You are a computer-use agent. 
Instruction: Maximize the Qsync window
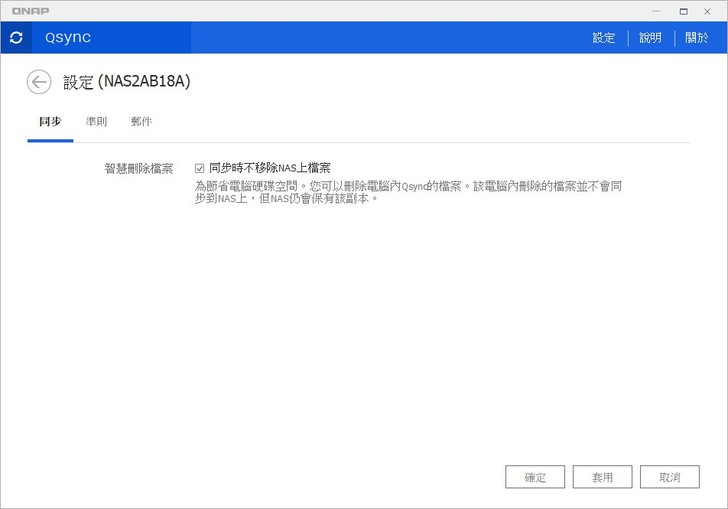click(x=683, y=11)
